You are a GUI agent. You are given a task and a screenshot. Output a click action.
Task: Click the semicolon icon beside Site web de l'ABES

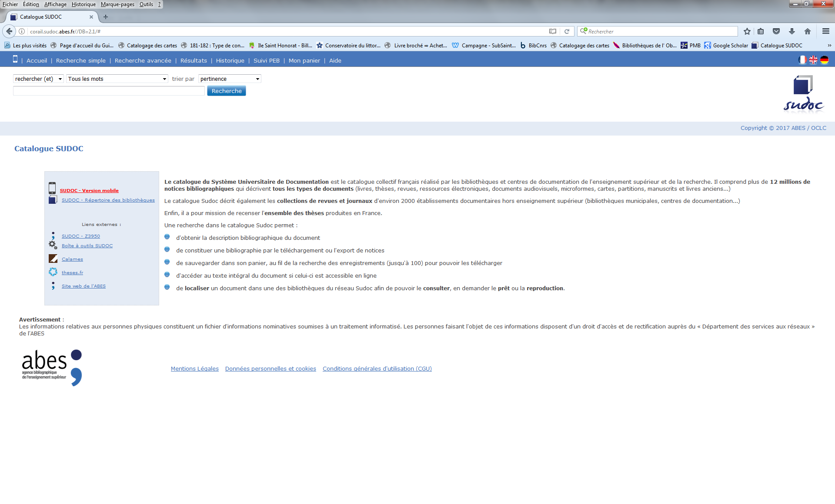click(x=53, y=285)
